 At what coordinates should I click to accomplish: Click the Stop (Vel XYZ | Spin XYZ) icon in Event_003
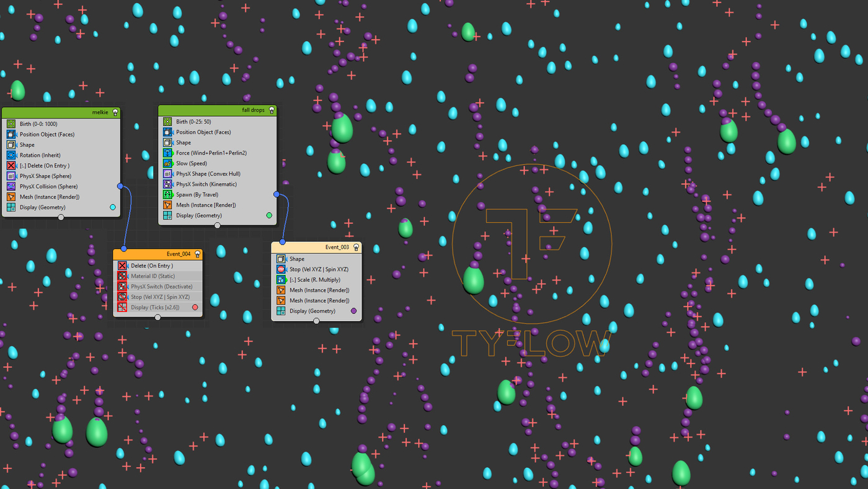pyautogui.click(x=281, y=269)
